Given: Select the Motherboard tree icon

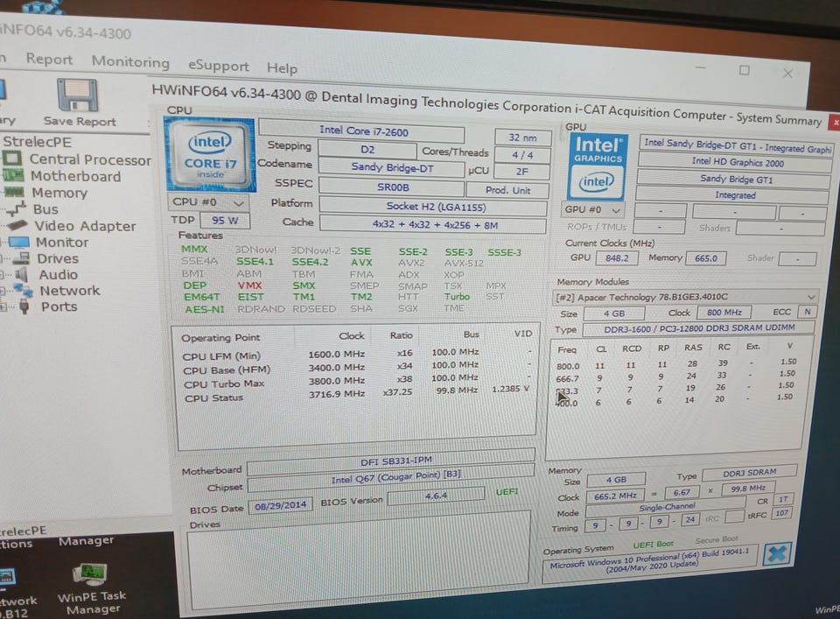Looking at the screenshot, I should (x=13, y=175).
